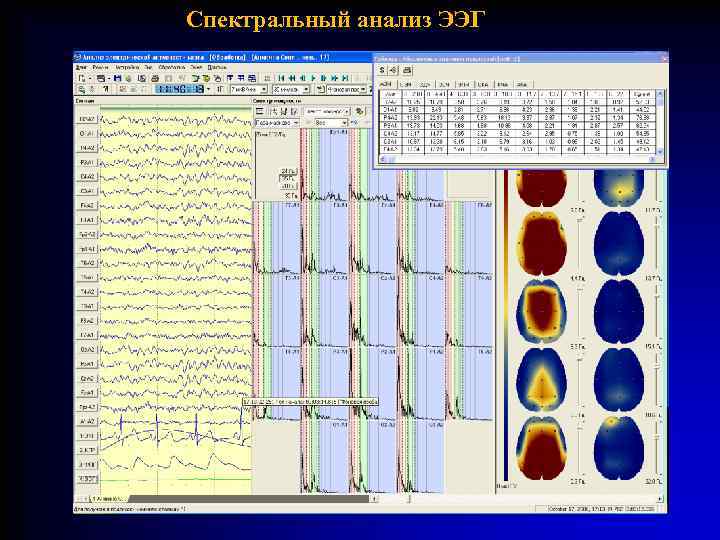
Task: Click the T4-A2 channel label button
Action: pos(87,292)
